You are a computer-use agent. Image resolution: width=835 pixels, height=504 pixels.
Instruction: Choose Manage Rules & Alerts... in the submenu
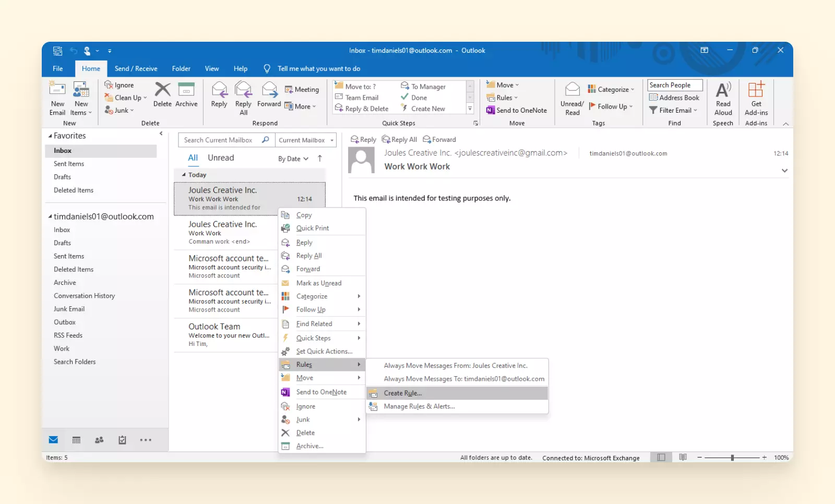[457, 406]
